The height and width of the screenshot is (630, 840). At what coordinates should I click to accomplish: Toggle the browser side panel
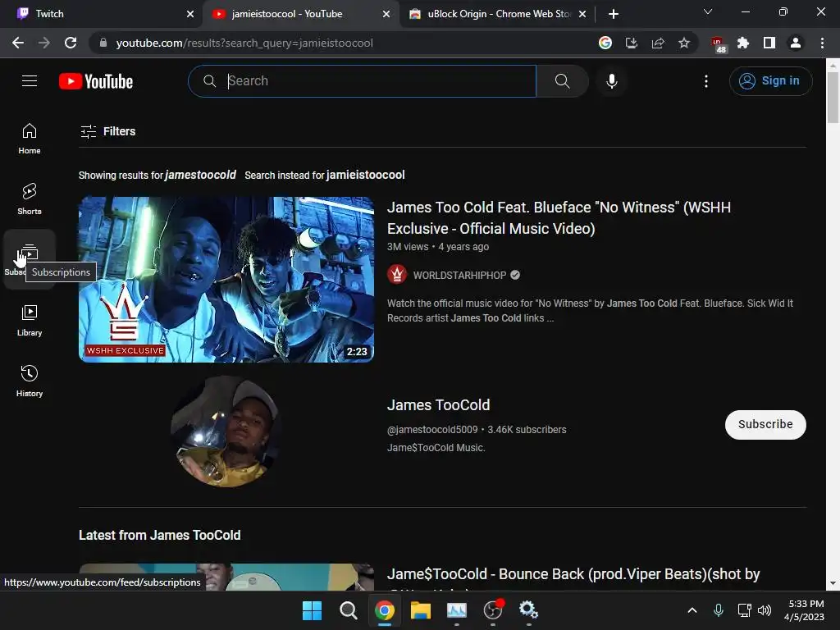click(x=769, y=43)
